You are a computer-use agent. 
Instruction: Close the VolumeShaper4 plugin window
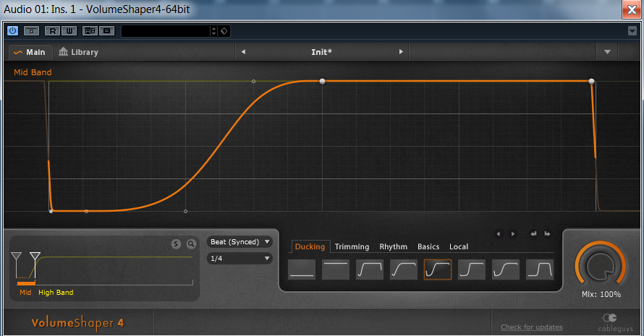pos(632,9)
